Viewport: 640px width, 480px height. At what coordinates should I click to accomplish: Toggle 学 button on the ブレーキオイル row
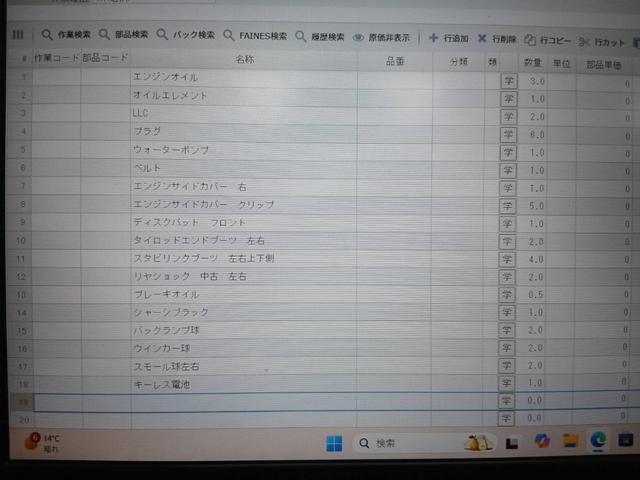[x=507, y=294]
